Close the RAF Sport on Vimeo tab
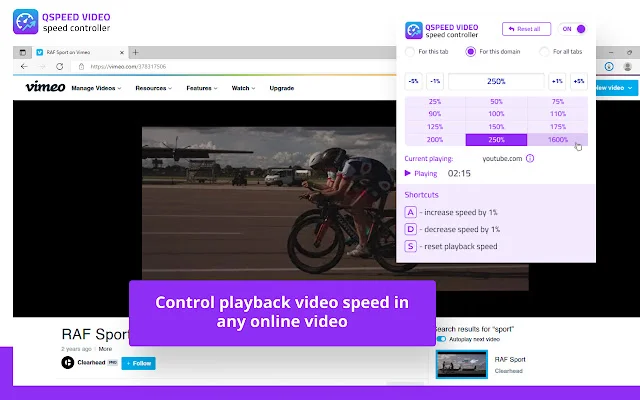The width and height of the screenshot is (640, 400). click(x=122, y=53)
